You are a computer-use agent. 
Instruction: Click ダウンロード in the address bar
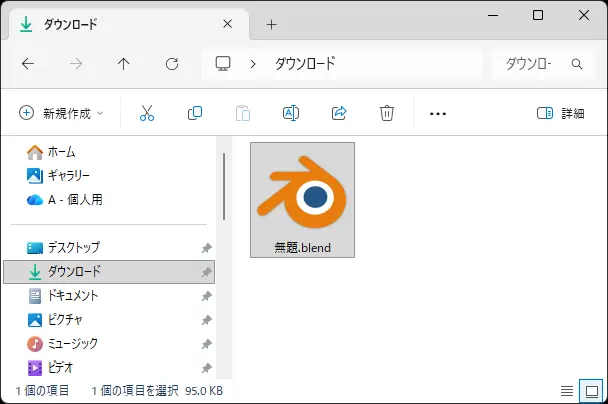click(x=305, y=64)
